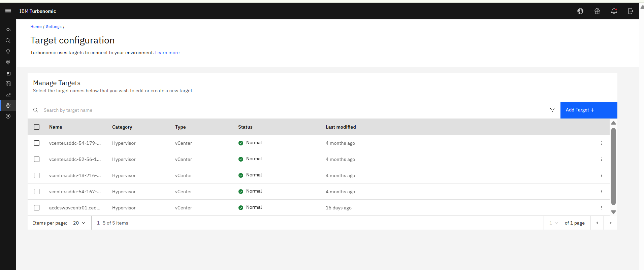Click the Home breadcrumb link

[36, 27]
